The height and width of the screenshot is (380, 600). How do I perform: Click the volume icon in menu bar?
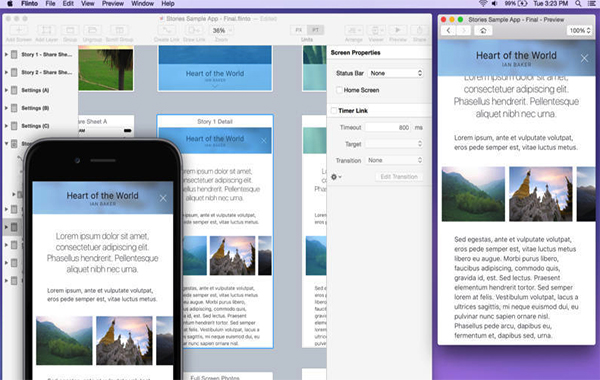tap(494, 3)
